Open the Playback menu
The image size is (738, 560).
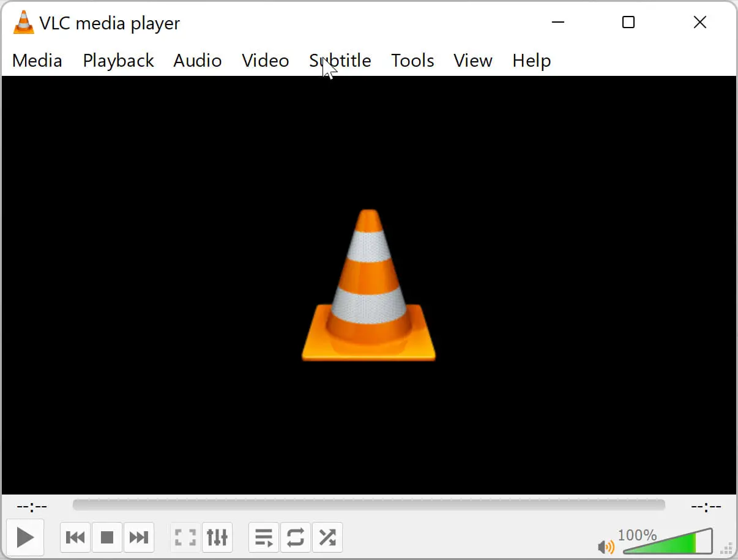tap(118, 61)
